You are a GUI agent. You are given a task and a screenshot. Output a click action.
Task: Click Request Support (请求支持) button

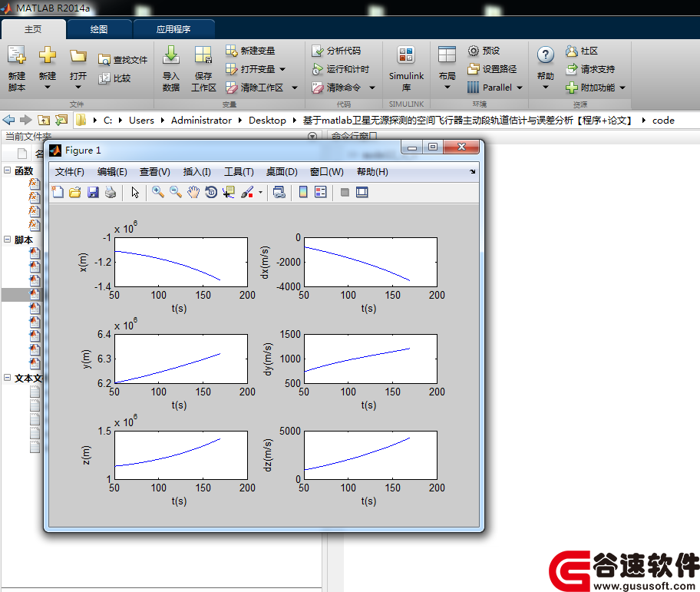[x=590, y=69]
